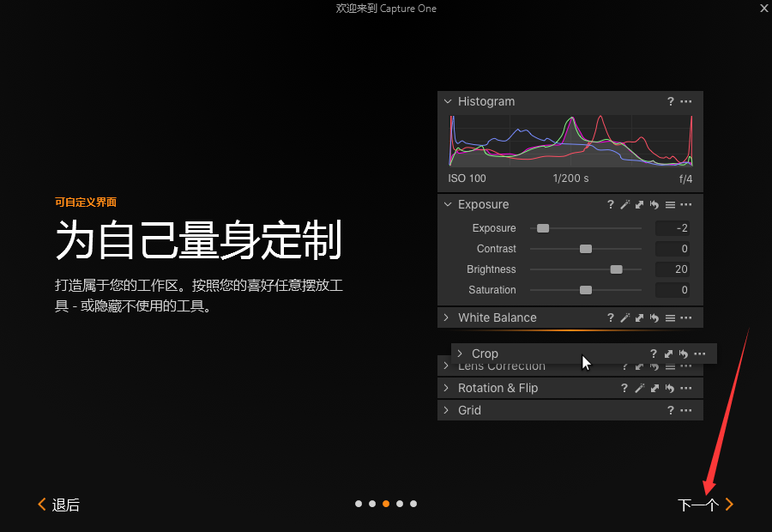This screenshot has width=772, height=532.
Task: Click the 1/200 s shutter speed readout
Action: [x=570, y=178]
